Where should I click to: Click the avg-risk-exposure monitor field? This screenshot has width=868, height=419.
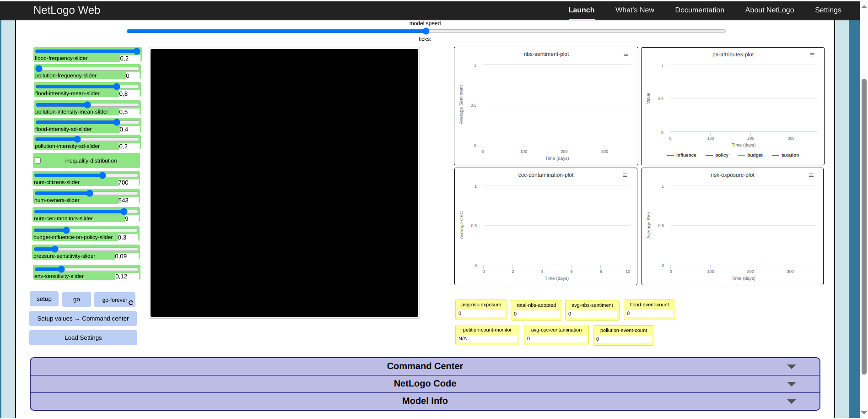(481, 313)
